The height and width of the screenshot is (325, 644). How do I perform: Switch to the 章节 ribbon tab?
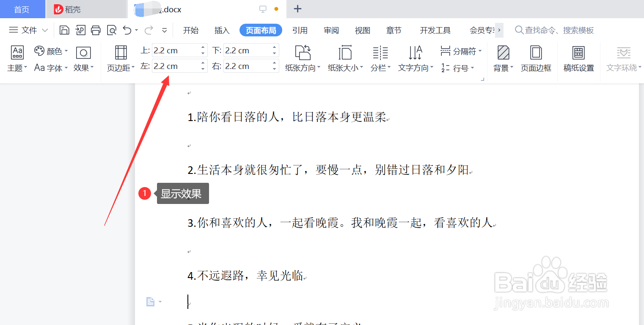(394, 30)
